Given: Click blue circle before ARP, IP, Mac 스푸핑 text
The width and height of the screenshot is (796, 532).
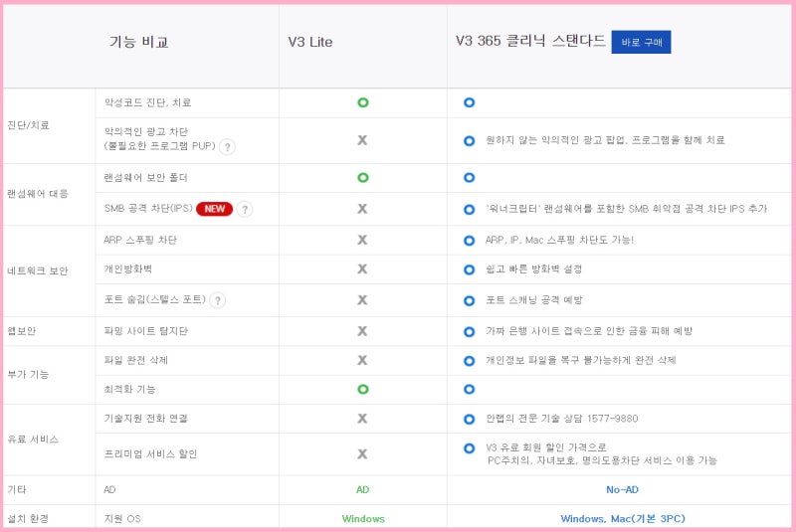Looking at the screenshot, I should 469,241.
